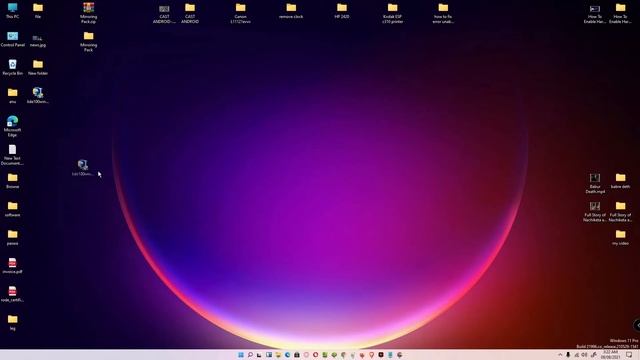Select the Browse folder
The image size is (640, 360).
[12, 181]
